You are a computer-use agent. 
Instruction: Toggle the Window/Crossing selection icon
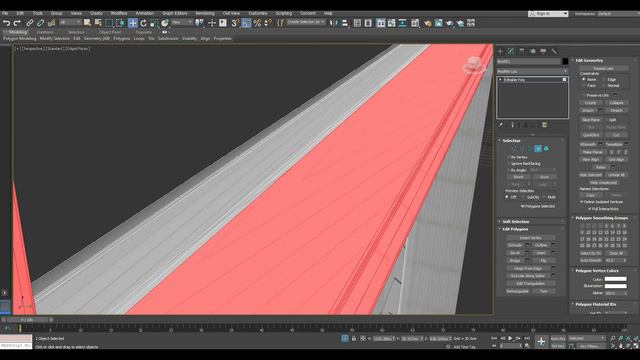(x=120, y=23)
